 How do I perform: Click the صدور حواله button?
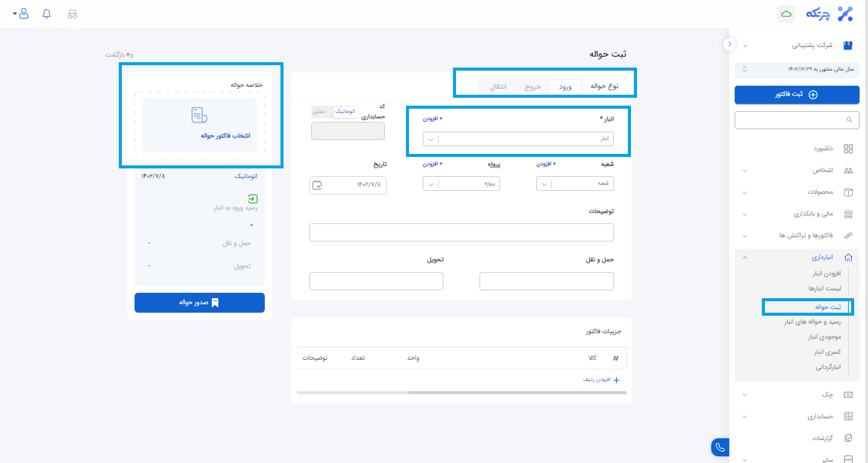(199, 302)
